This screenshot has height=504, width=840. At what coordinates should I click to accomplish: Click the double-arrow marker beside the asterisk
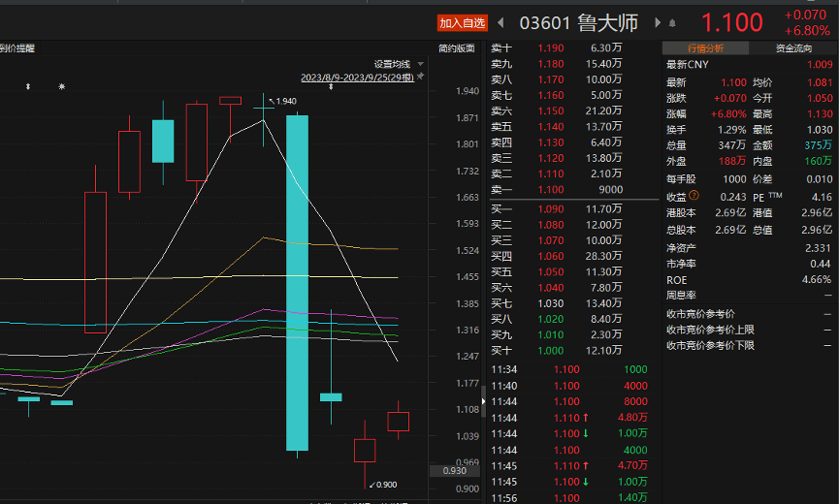point(28,86)
